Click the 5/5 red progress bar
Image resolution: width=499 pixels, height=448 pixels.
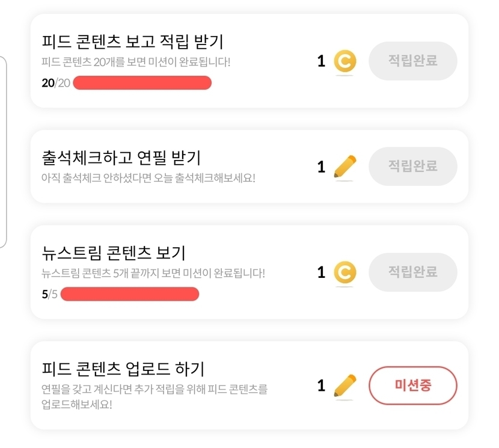(130, 294)
